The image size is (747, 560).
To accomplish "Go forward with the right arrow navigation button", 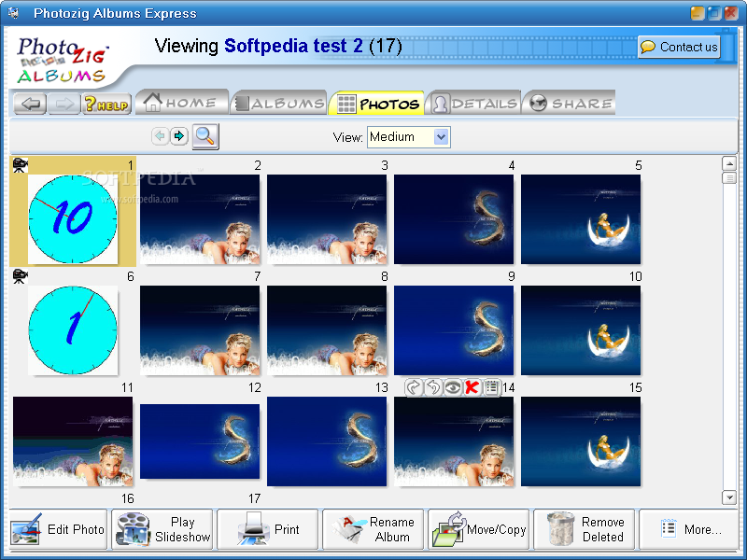I will pyautogui.click(x=64, y=104).
